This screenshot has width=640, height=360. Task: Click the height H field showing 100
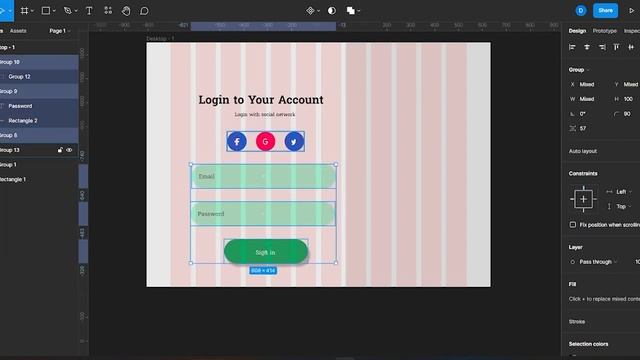click(627, 99)
